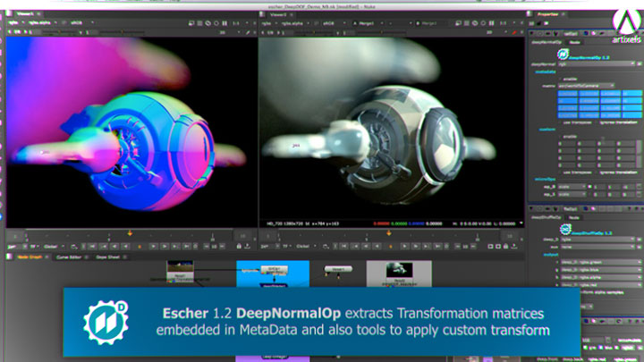Jump to last frame in left viewer
The image size is (644, 362).
(186, 247)
